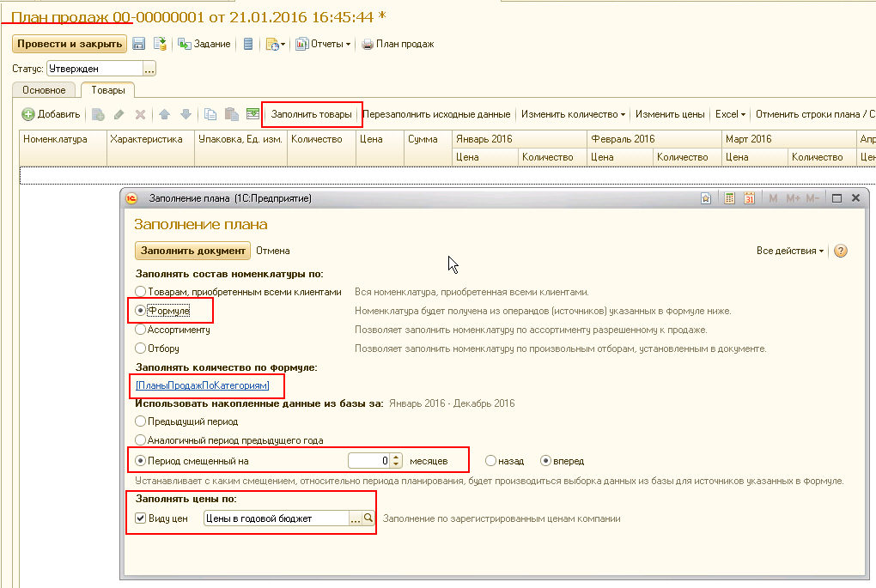Switch to the Основное tab

click(x=44, y=90)
